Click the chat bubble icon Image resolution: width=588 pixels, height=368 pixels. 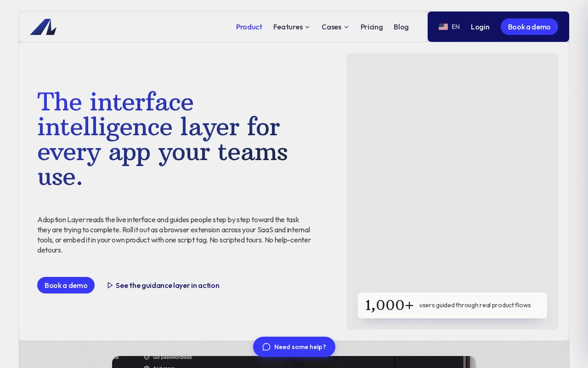coord(266,347)
